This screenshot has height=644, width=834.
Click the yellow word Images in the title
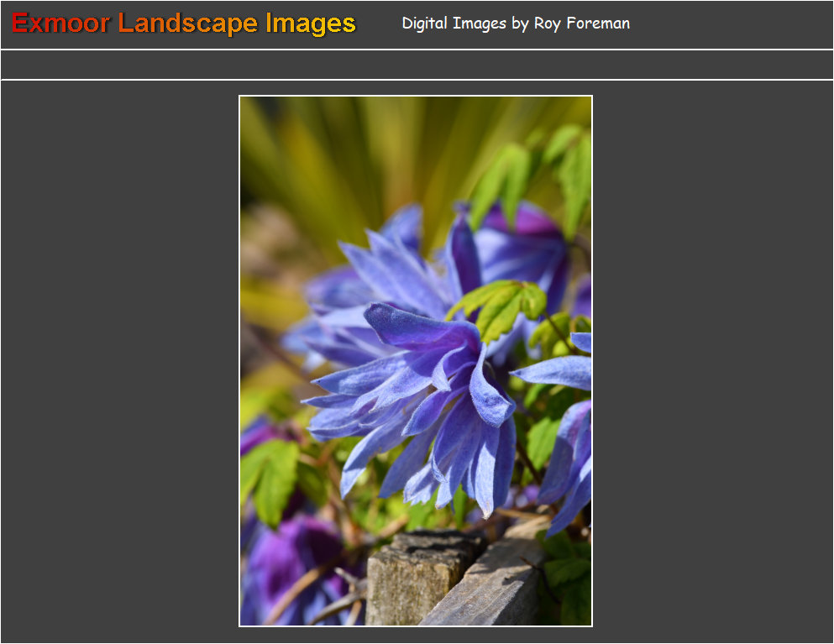[310, 24]
